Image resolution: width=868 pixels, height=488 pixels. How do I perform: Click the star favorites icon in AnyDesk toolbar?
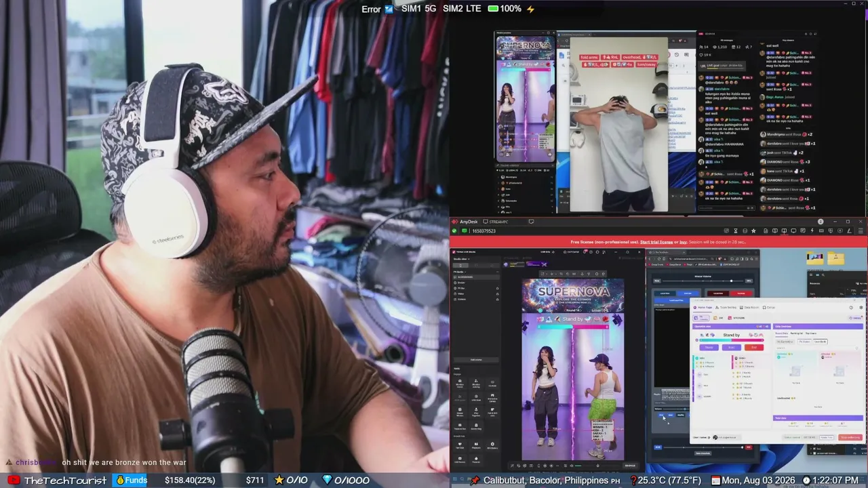[x=753, y=231]
